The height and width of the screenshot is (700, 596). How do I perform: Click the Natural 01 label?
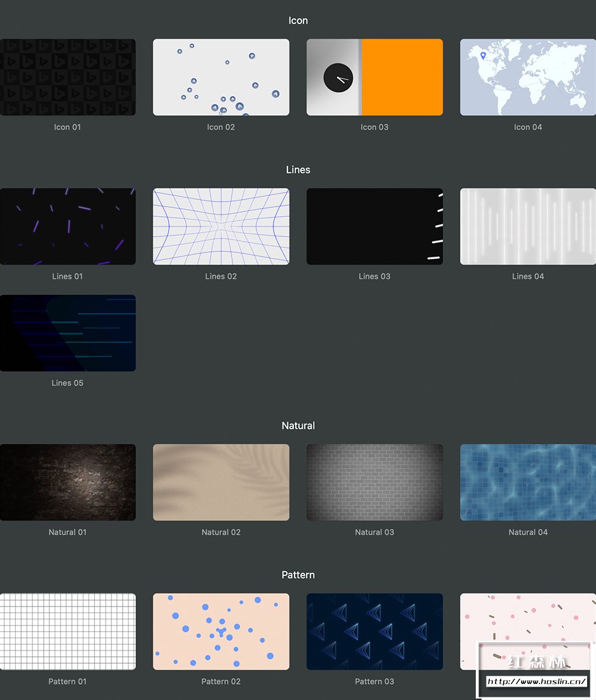[67, 532]
